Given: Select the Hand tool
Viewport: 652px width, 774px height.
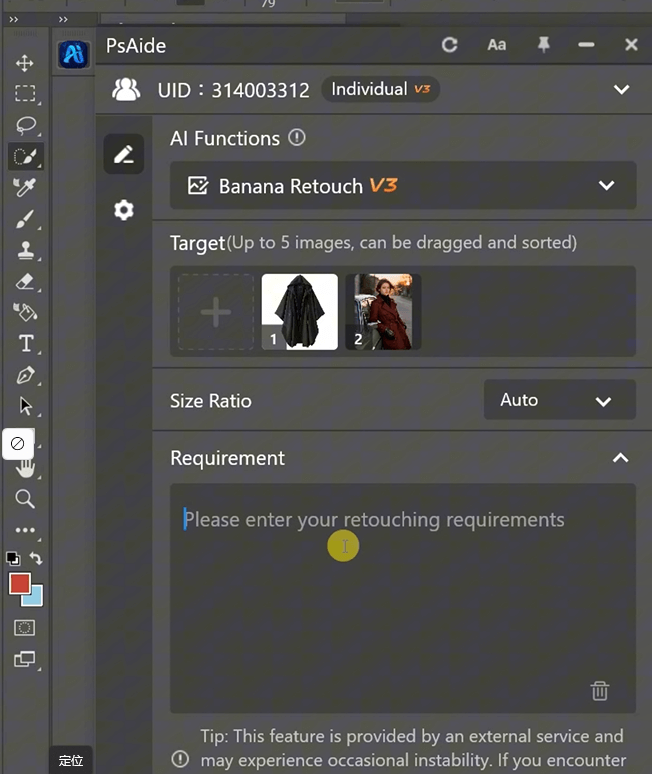Looking at the screenshot, I should [26, 468].
